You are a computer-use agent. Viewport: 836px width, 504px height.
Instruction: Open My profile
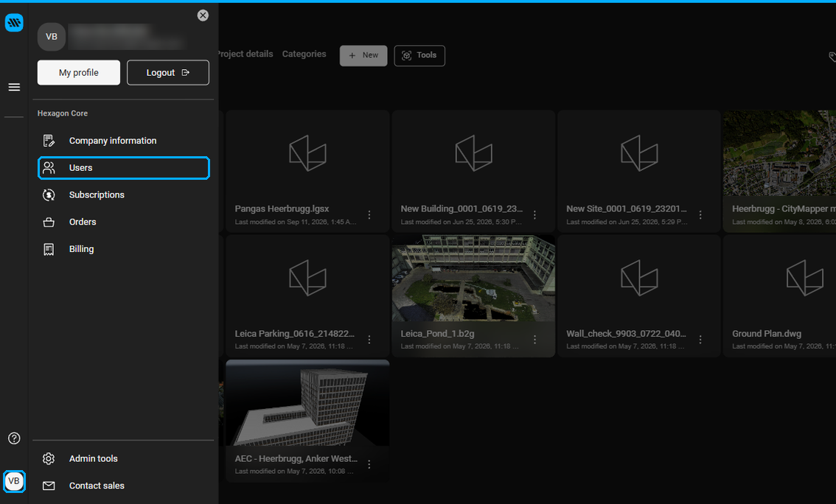(78, 72)
